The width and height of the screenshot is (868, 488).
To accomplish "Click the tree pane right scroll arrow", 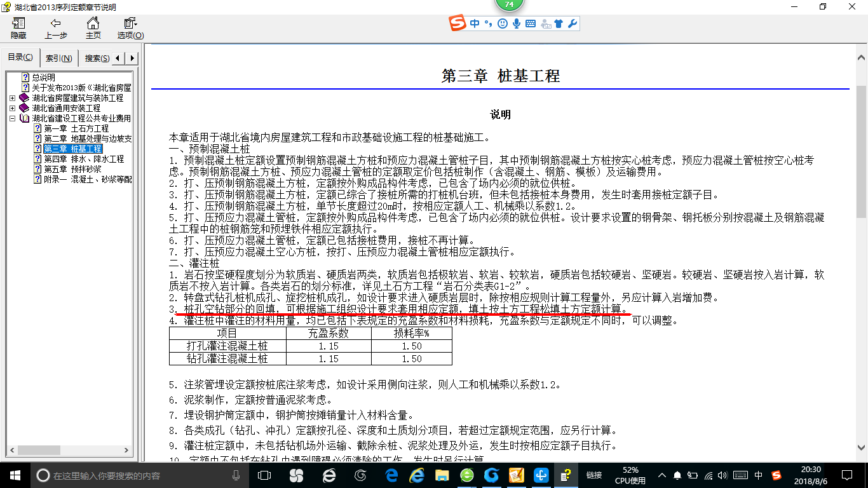I will (x=126, y=451).
